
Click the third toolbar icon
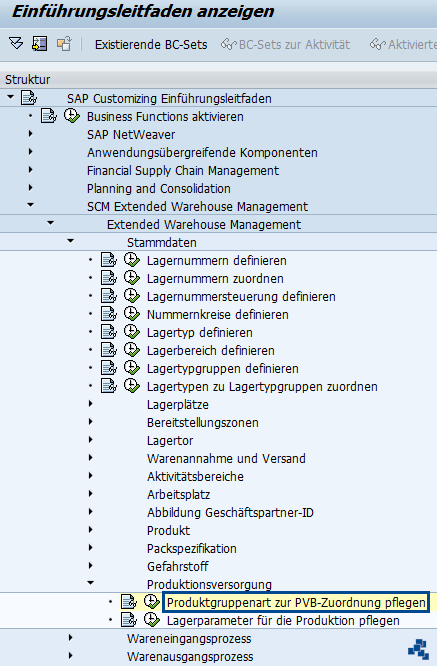coord(64,44)
